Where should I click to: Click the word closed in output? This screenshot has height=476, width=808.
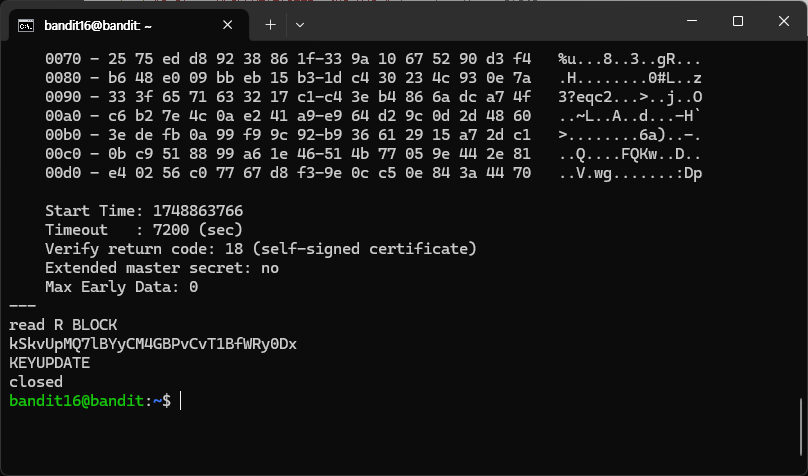(36, 382)
